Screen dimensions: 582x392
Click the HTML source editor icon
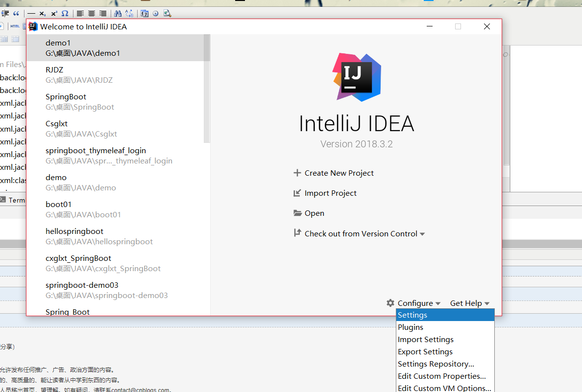(15, 26)
